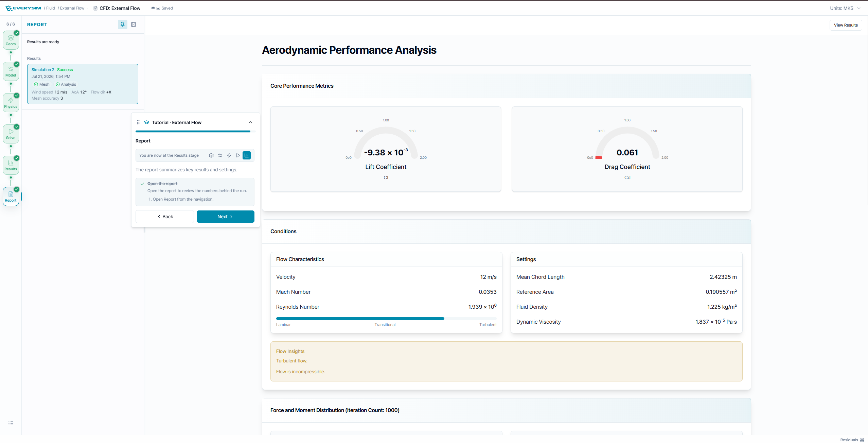
Task: Open the Solve step
Action: (11, 134)
